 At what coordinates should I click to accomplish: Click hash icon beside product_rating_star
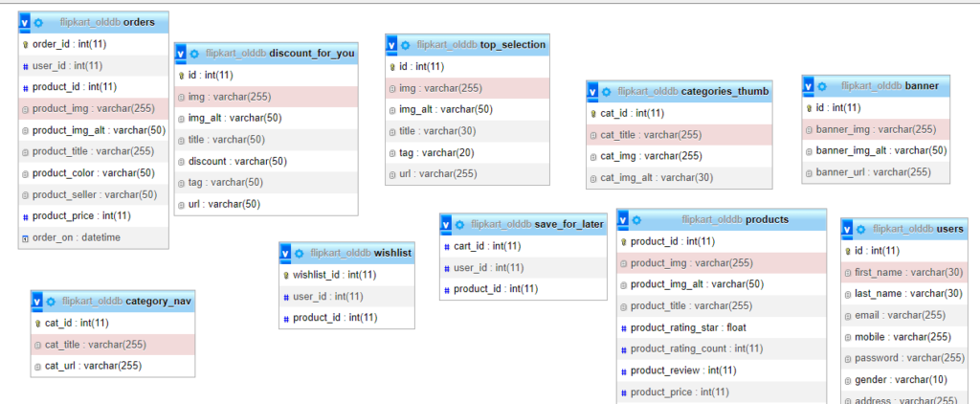pyautogui.click(x=624, y=327)
